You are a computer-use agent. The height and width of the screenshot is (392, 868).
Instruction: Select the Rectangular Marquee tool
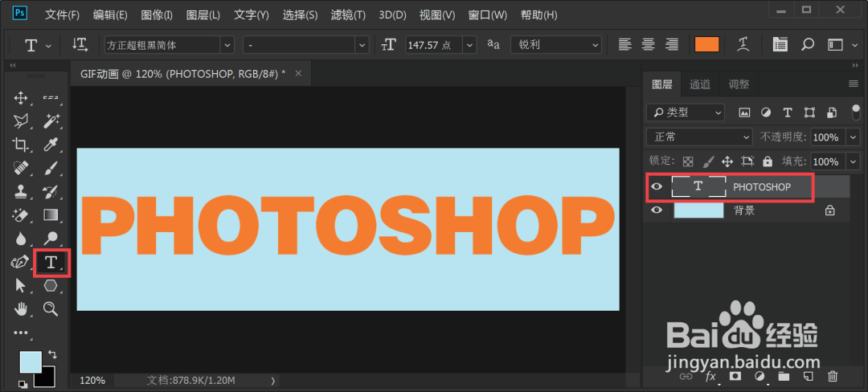click(x=51, y=99)
